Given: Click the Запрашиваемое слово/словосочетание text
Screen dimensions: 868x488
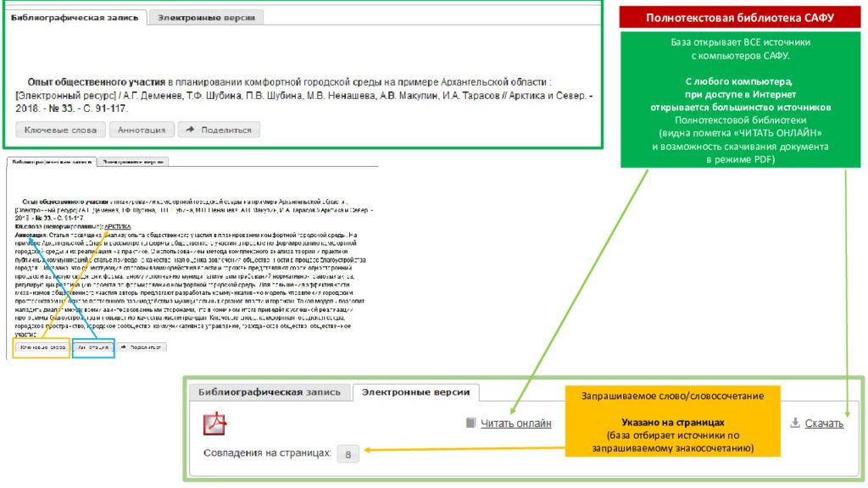Looking at the screenshot, I should [672, 396].
